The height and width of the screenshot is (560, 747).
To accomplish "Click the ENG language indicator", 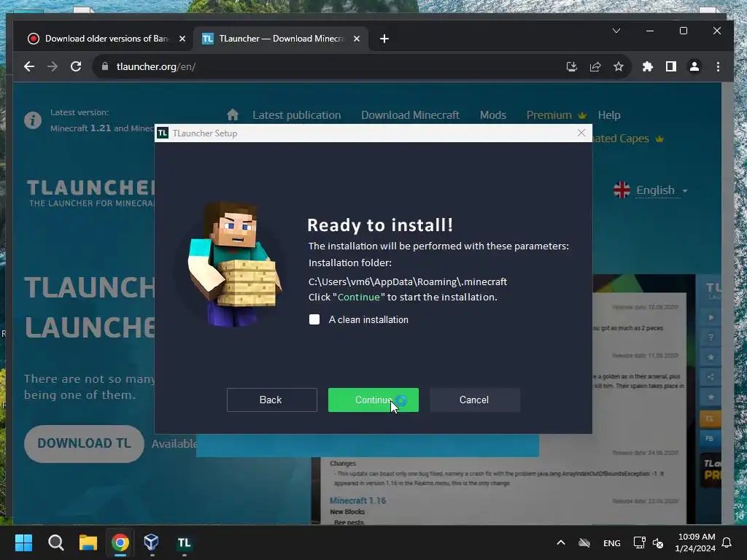I will (x=612, y=542).
